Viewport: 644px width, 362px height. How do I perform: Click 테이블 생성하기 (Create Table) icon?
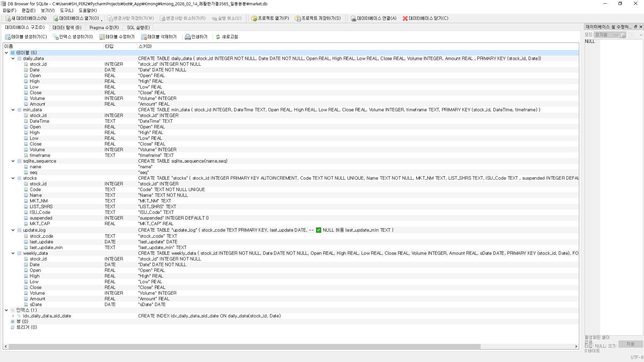(8, 37)
